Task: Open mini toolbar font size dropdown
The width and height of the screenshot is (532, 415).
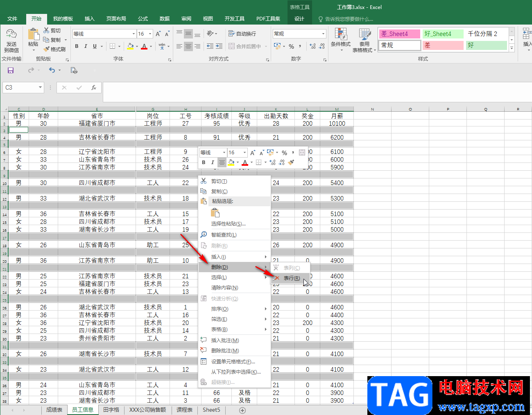Action: pyautogui.click(x=244, y=153)
